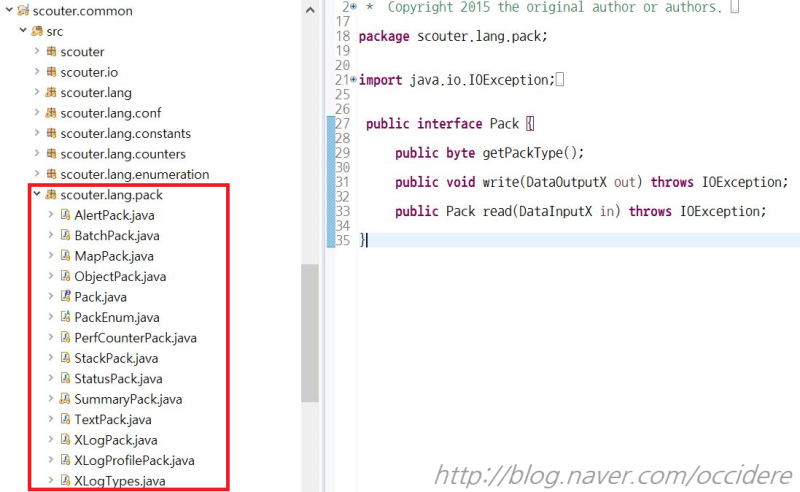The width and height of the screenshot is (800, 492).
Task: Expand SummaryPack.java members
Action: 51,398
